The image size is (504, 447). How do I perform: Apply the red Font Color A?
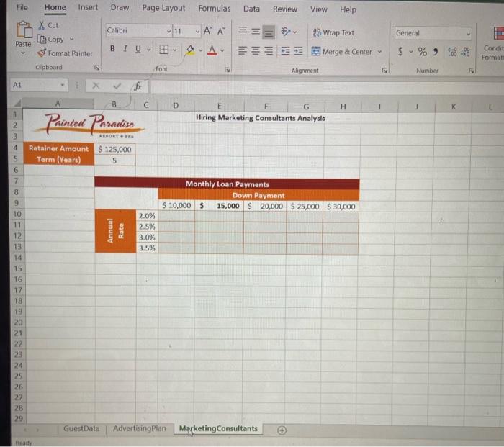coord(212,50)
